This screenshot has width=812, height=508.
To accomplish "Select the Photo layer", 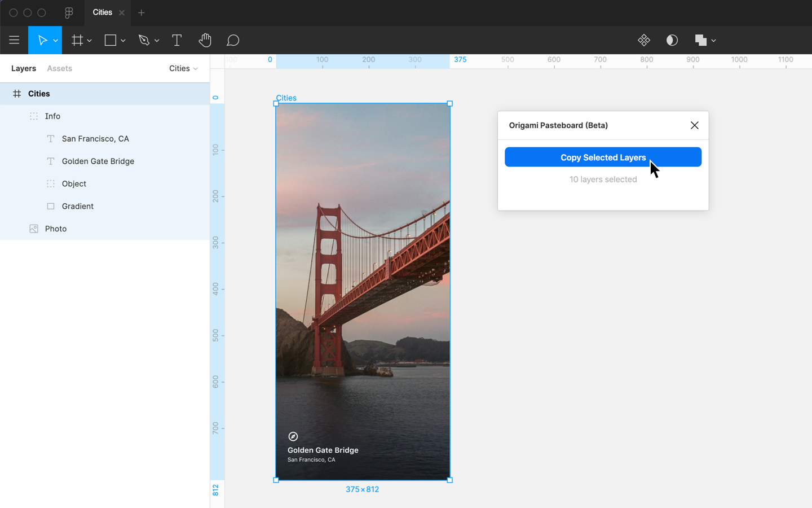I will click(x=56, y=229).
